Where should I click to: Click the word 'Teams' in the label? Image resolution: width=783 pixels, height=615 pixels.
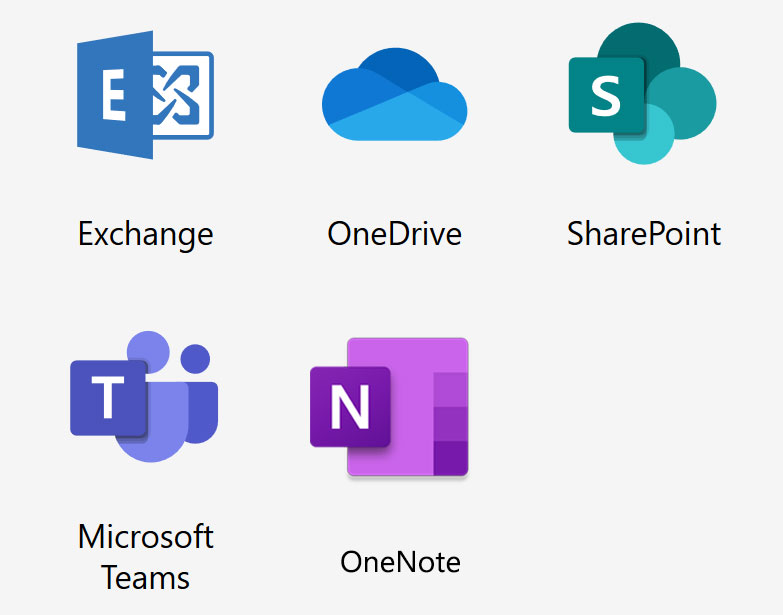click(x=145, y=578)
